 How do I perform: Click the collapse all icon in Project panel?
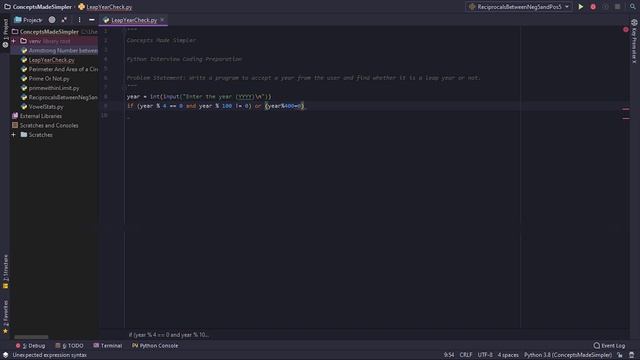[64, 20]
